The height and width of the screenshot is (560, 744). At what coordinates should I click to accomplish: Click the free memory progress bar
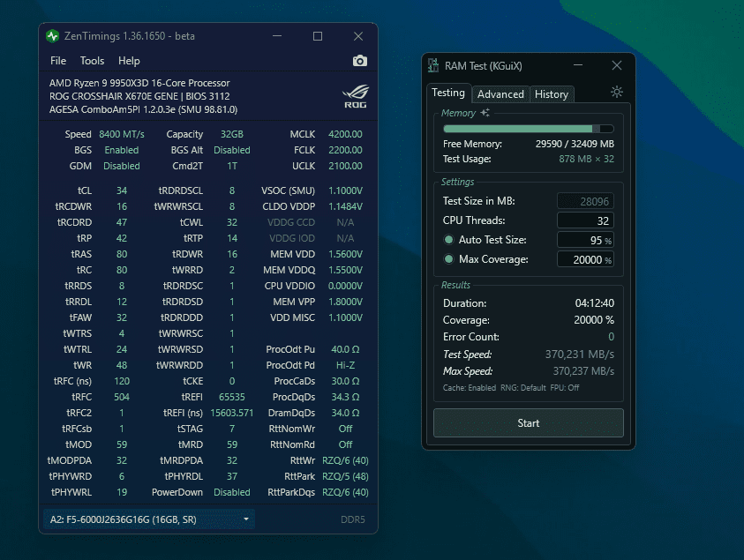528,129
